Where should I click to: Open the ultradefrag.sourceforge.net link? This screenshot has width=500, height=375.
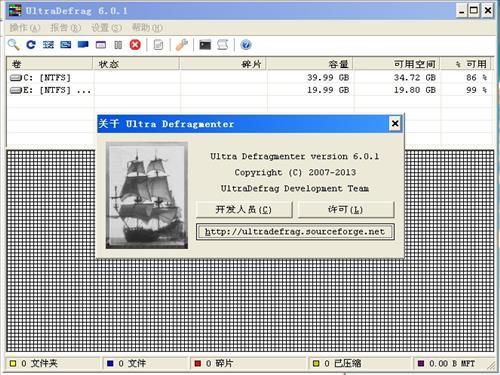point(295,232)
